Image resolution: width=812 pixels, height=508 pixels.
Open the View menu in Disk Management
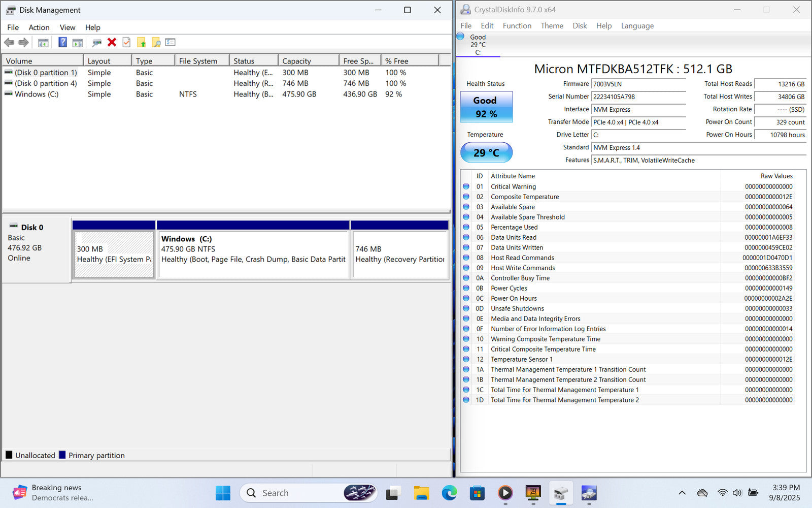pos(67,27)
